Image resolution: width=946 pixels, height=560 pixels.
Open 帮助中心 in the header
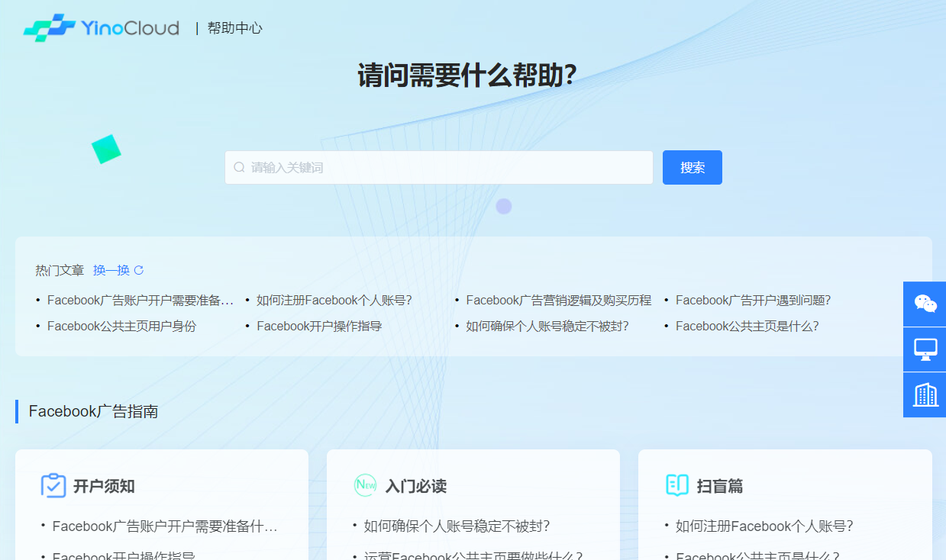(234, 28)
